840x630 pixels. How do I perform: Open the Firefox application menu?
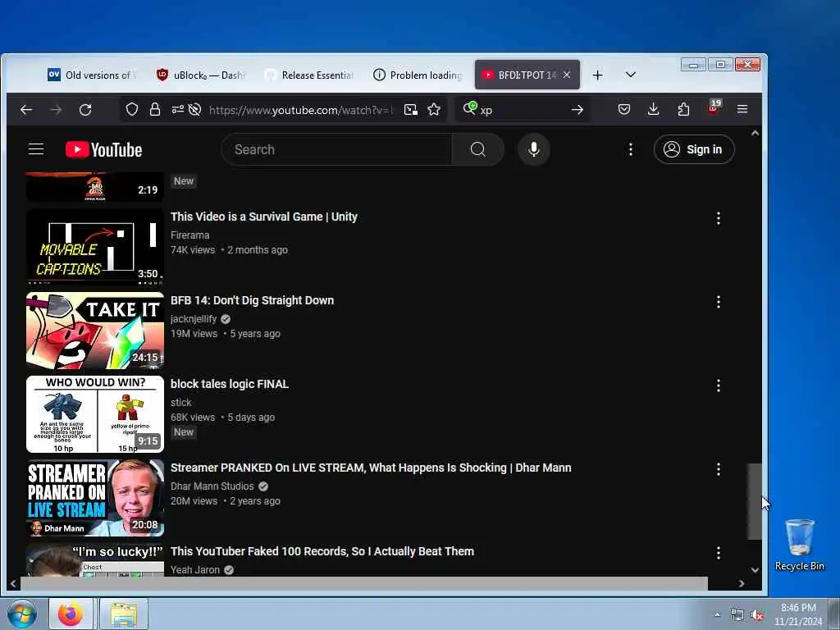click(x=742, y=109)
